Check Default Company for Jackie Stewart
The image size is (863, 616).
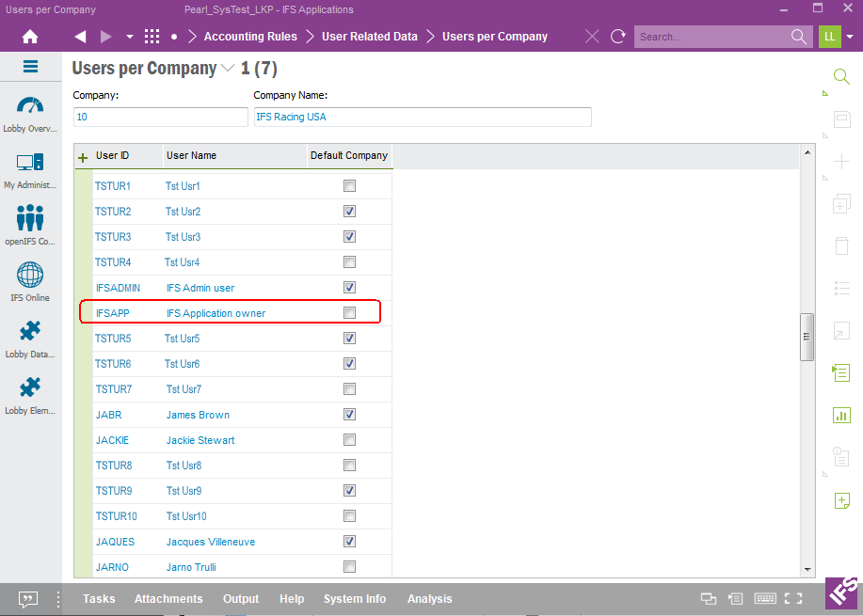[x=349, y=439]
